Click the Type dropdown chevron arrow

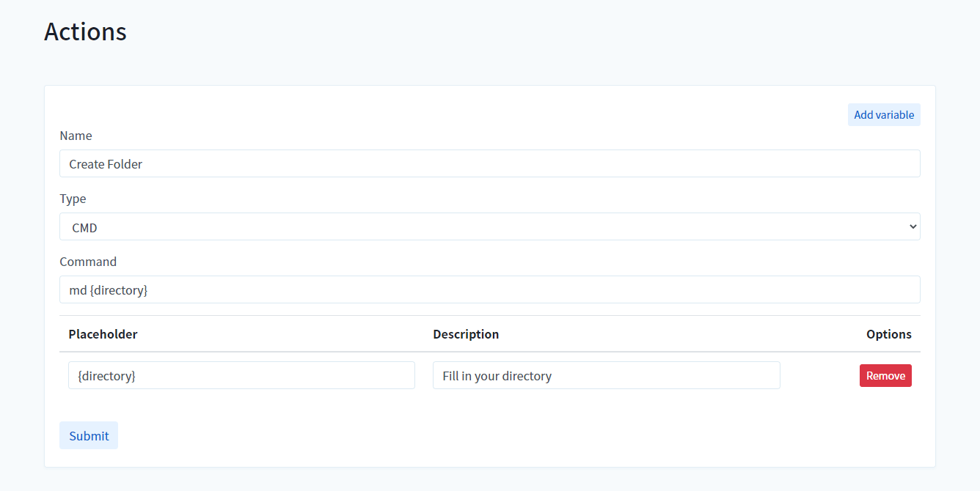click(913, 227)
